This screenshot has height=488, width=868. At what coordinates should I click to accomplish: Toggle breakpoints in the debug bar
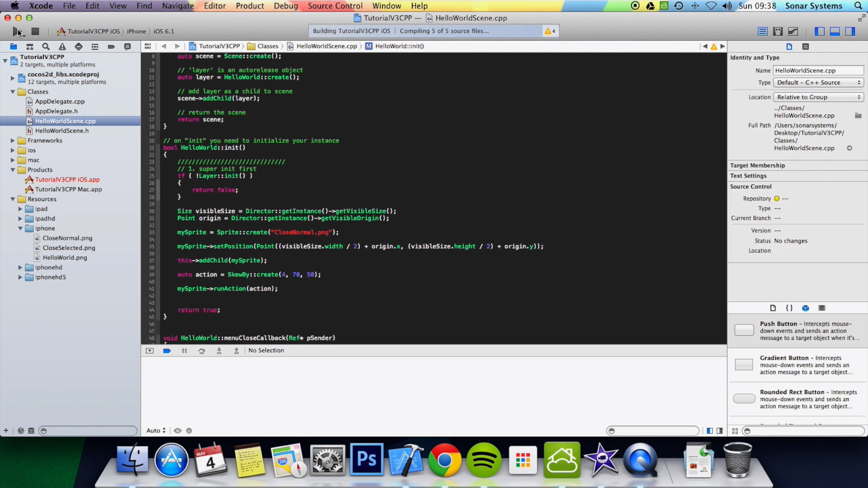(167, 350)
